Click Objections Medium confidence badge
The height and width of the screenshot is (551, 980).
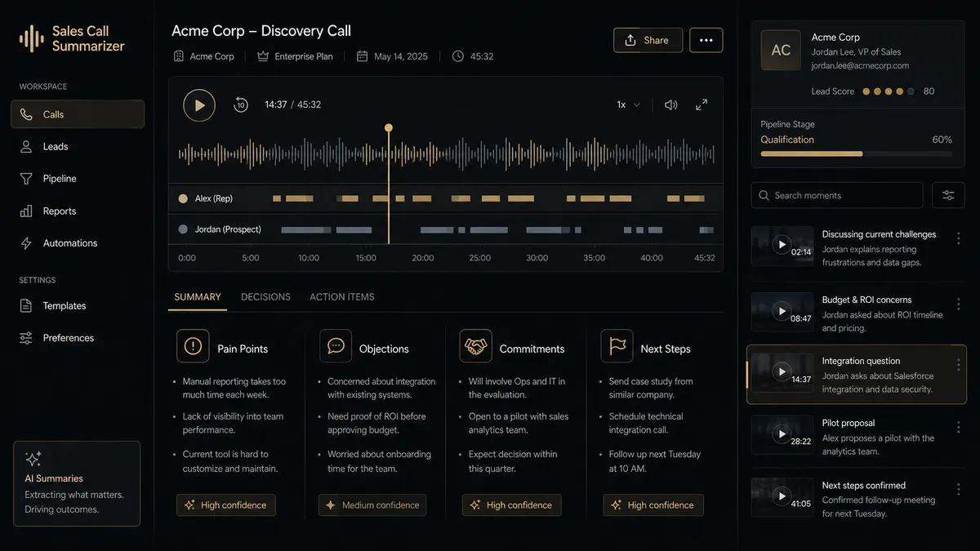click(x=372, y=505)
